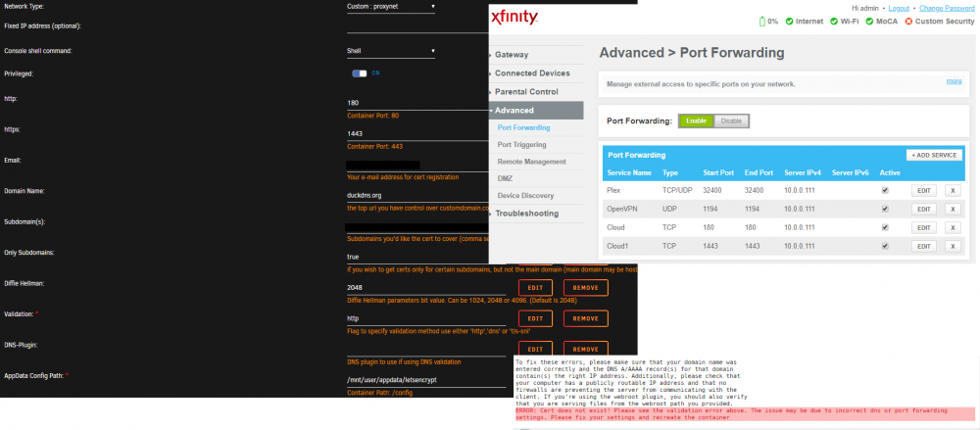The width and height of the screenshot is (980, 430).
Task: Edit the http port field showing 180
Action: click(417, 103)
